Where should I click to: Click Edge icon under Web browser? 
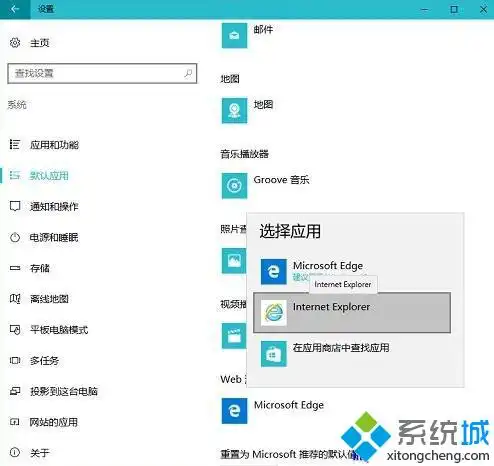234,411
